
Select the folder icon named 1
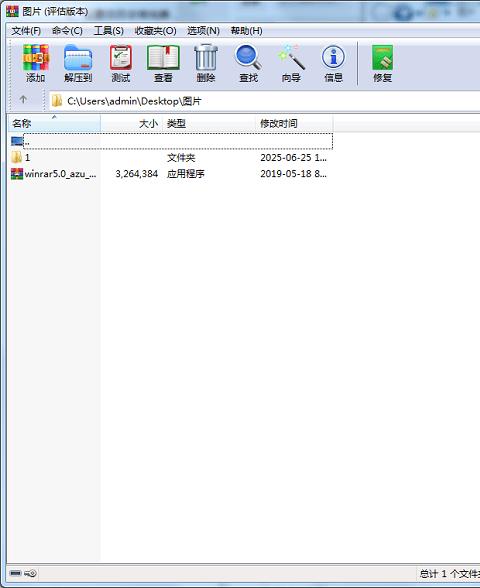click(x=16, y=158)
